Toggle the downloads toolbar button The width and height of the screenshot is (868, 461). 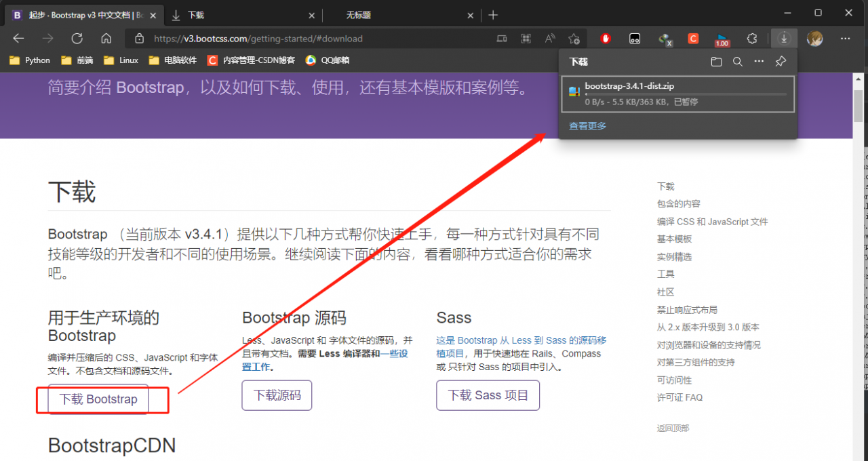[784, 39]
